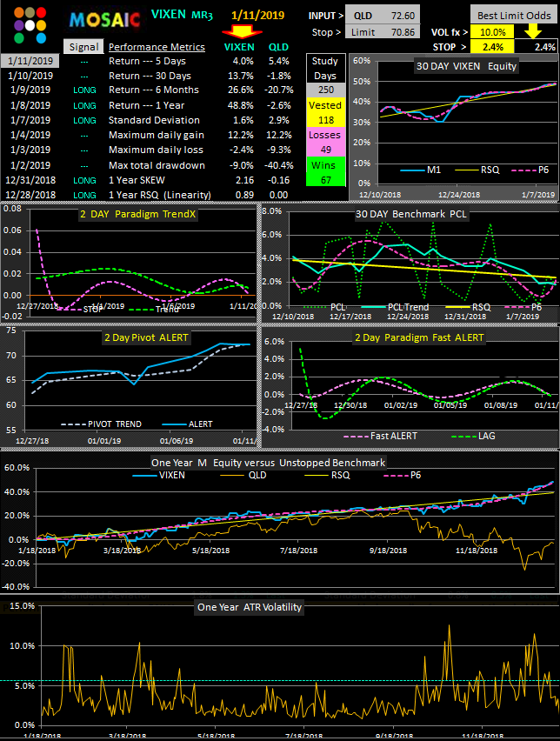Select the 72.60 input price cell
Screen dimensions: 560x741
(402, 16)
